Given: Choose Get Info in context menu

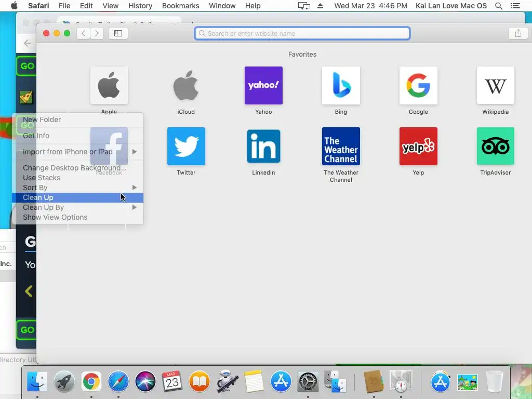Looking at the screenshot, I should pos(78,136).
